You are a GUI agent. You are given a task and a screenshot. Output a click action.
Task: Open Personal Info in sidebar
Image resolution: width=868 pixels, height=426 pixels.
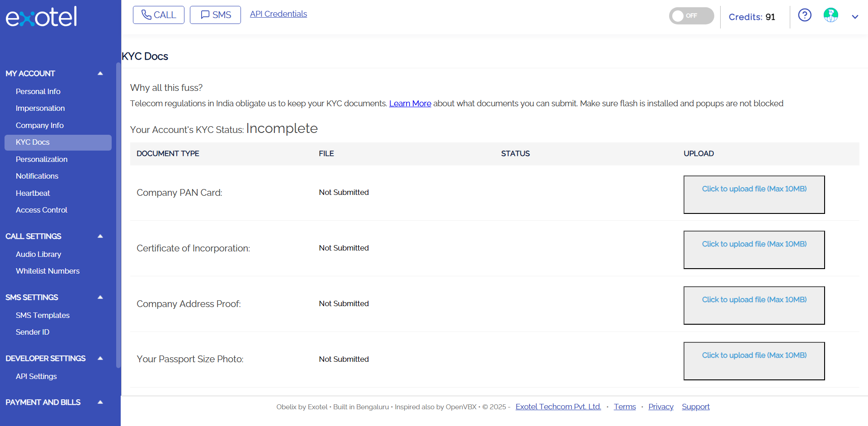tap(38, 91)
